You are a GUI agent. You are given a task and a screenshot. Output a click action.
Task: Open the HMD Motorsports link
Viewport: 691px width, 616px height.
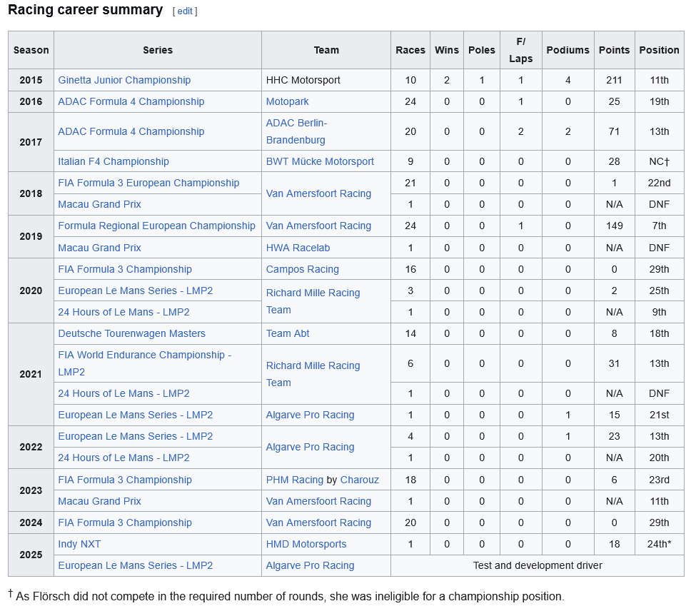tap(306, 544)
